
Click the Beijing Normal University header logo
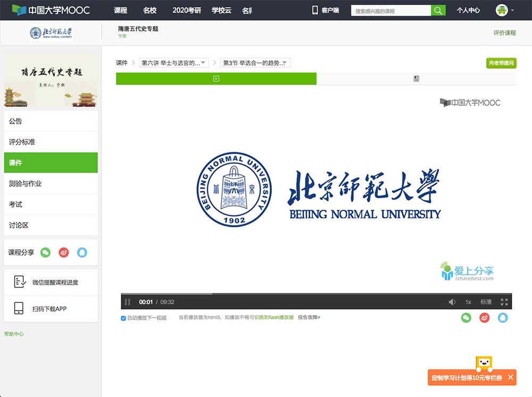click(51, 33)
